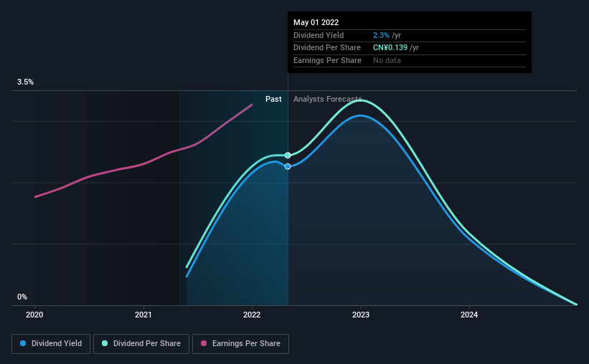The width and height of the screenshot is (589, 364).
Task: Toggle the Earnings Per Share legend button
Action: pyautogui.click(x=240, y=344)
